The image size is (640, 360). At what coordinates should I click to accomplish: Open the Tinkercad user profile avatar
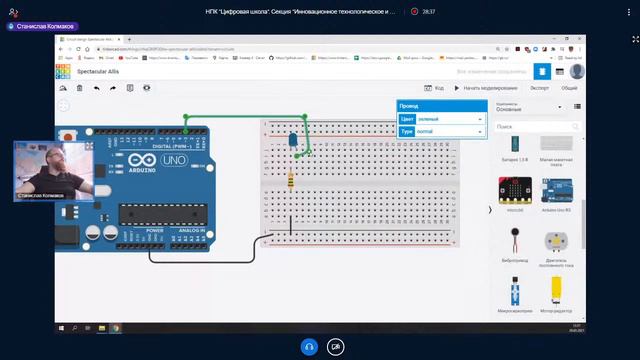(577, 71)
